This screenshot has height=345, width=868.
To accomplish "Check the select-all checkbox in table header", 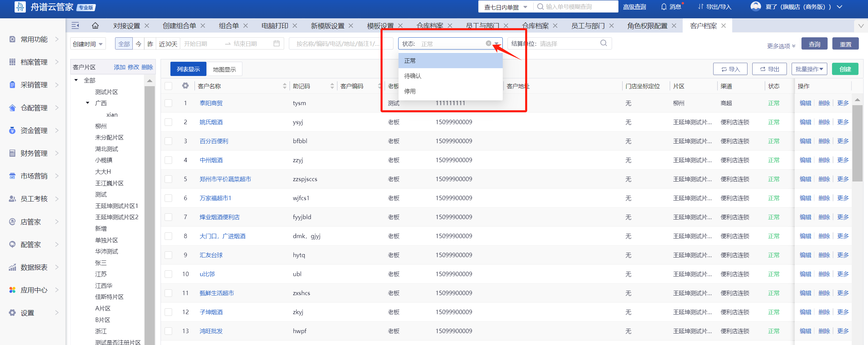I will click(x=168, y=86).
